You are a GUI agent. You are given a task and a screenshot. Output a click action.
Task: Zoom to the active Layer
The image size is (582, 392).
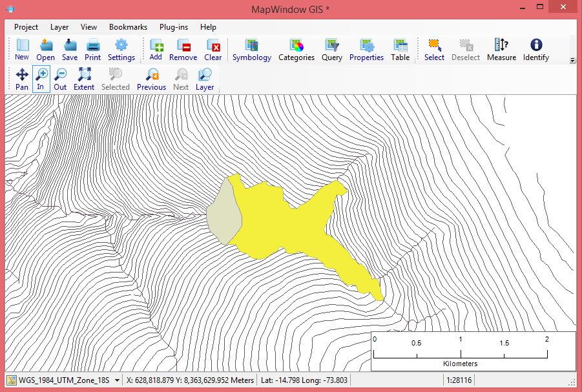205,79
